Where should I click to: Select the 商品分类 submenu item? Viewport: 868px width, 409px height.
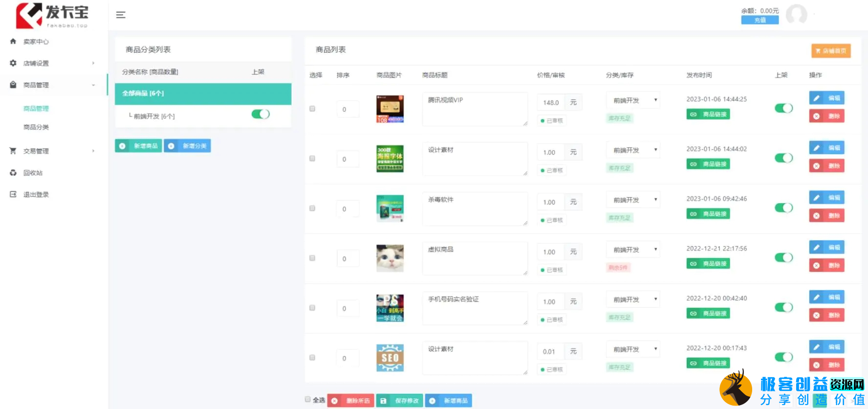(36, 127)
